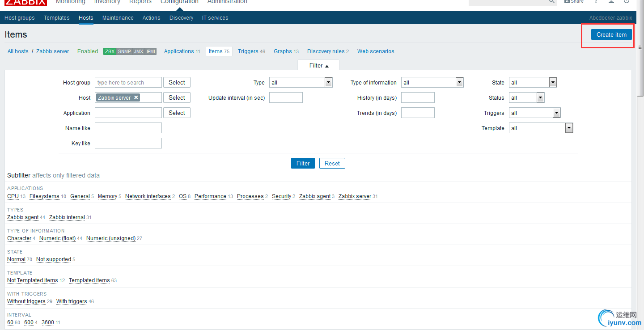644x330 pixels.
Task: Focus the Update interval field
Action: click(x=286, y=97)
